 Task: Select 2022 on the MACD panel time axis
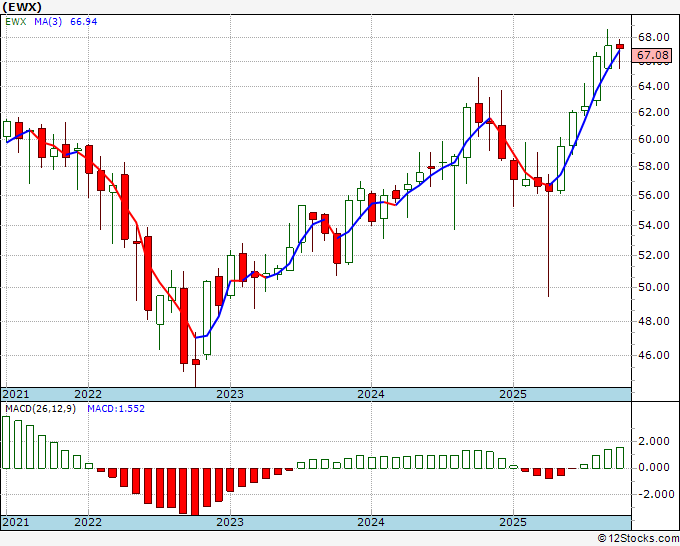coord(88,522)
